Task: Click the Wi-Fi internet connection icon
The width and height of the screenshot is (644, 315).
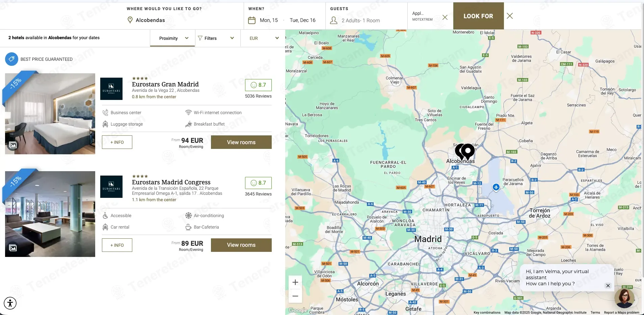Action: coord(188,112)
